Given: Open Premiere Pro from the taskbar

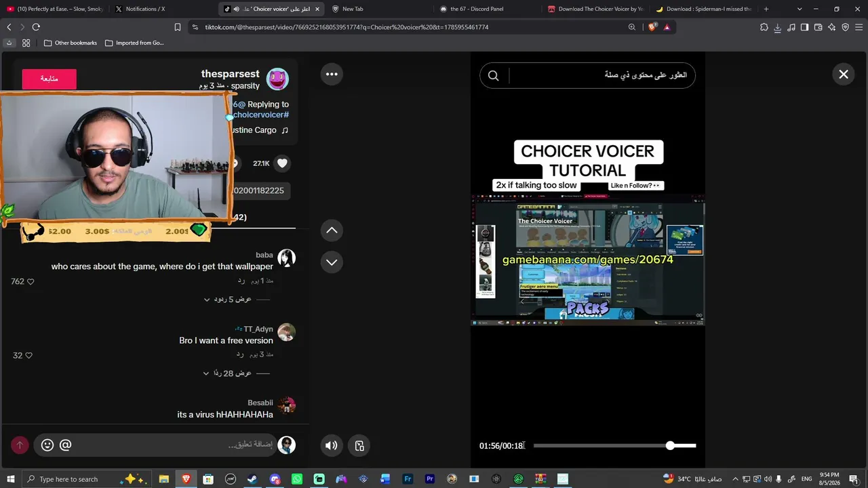Looking at the screenshot, I should point(430,479).
